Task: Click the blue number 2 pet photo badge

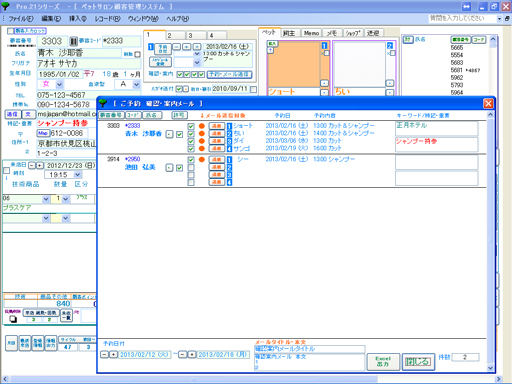Action: point(390,45)
